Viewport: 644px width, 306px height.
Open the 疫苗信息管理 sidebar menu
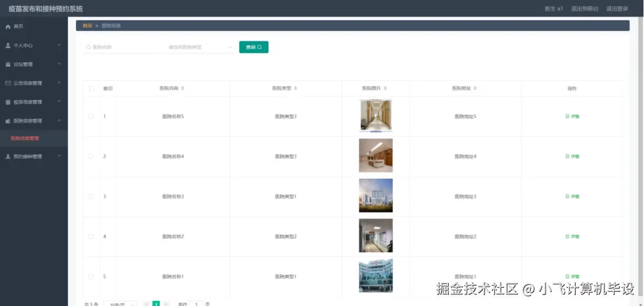click(x=34, y=102)
